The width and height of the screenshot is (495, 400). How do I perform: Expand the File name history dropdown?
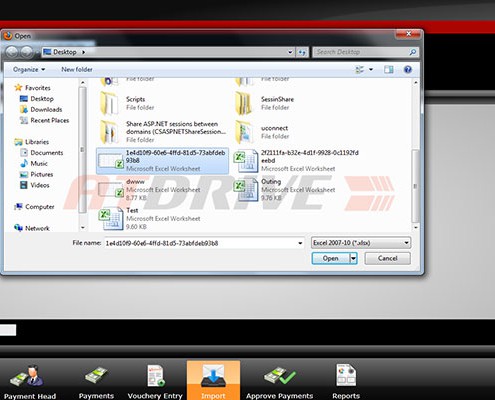(300, 243)
